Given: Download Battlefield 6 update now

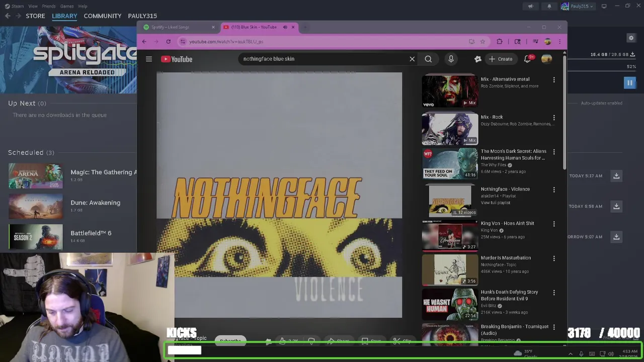Looking at the screenshot, I should click(616, 236).
